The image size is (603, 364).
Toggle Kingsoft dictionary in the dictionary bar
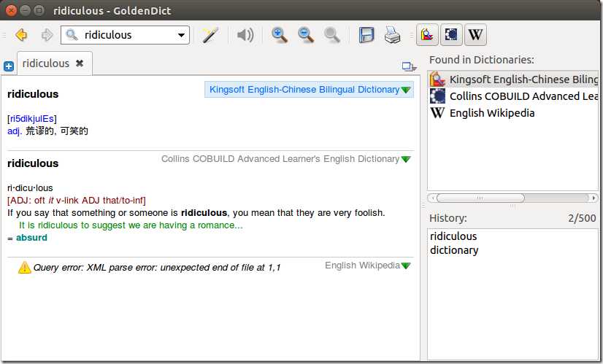coord(427,34)
